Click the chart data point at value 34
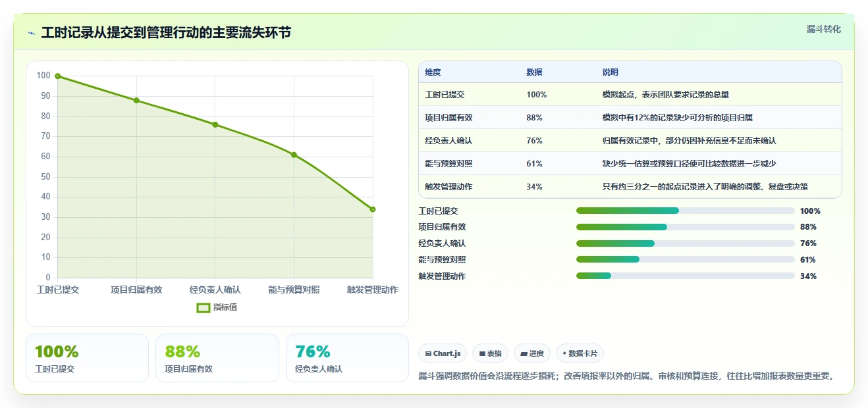Screen dimensions: 868x408 373,209
